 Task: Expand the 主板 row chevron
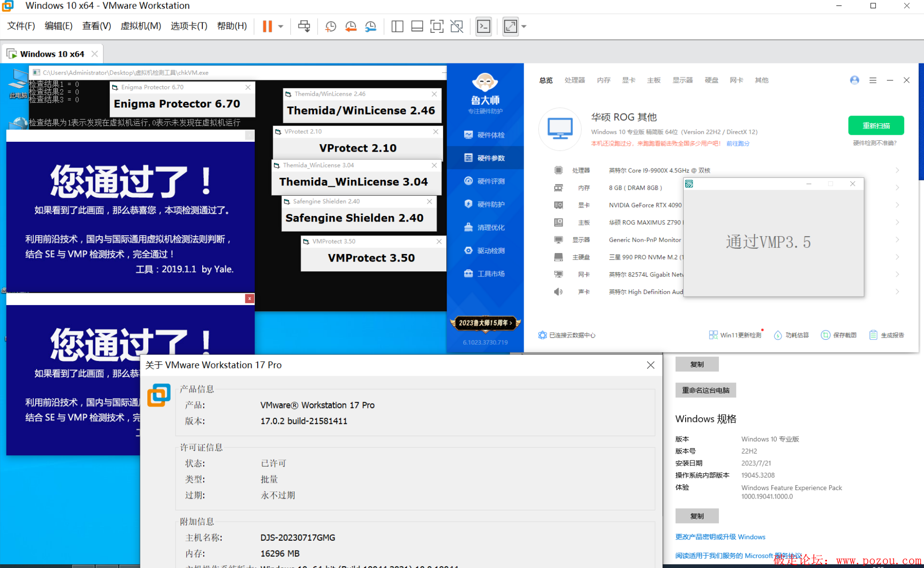click(897, 223)
